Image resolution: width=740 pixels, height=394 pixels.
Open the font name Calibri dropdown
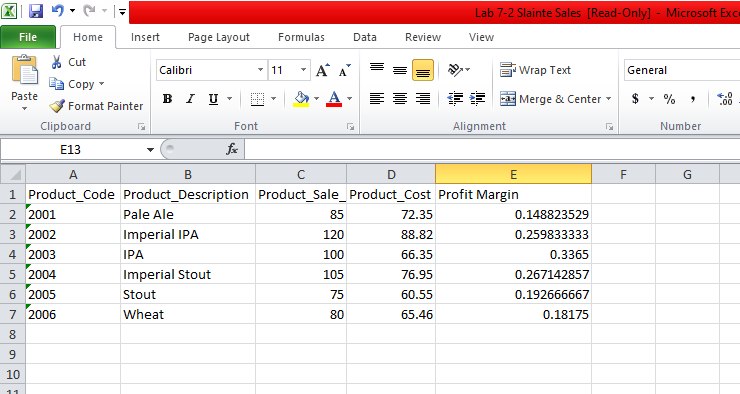tap(260, 70)
